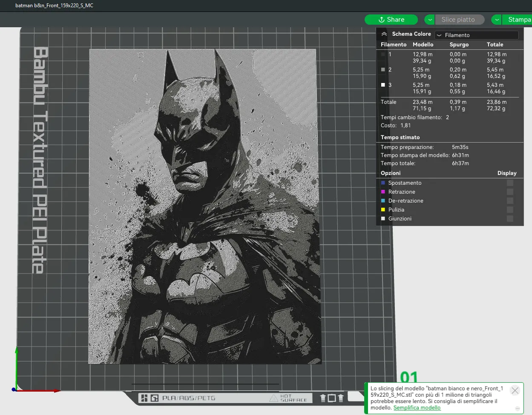This screenshot has width=532, height=415.
Task: Click the Stampa print button
Action: pyautogui.click(x=517, y=20)
